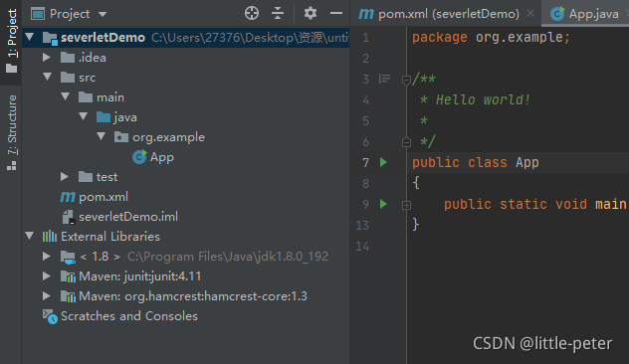Screen dimensions: 629x364
Task: Collapse the main folder
Action: pos(66,96)
